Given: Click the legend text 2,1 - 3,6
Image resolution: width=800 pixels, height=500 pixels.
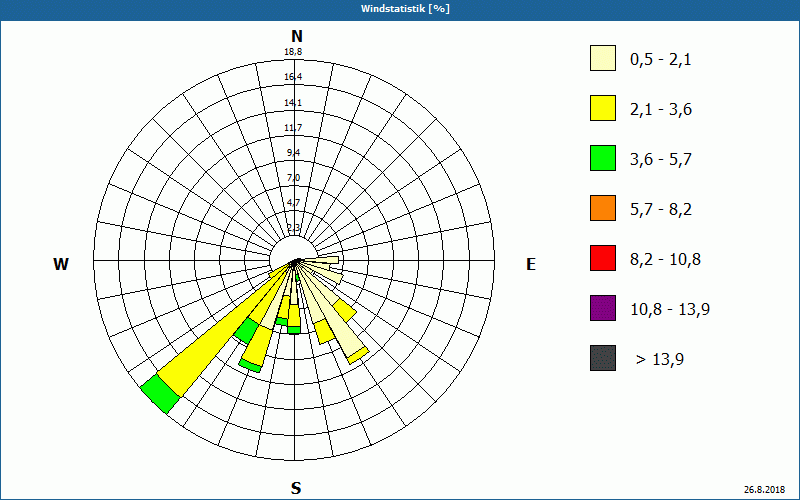Looking at the screenshot, I should pyautogui.click(x=661, y=110).
